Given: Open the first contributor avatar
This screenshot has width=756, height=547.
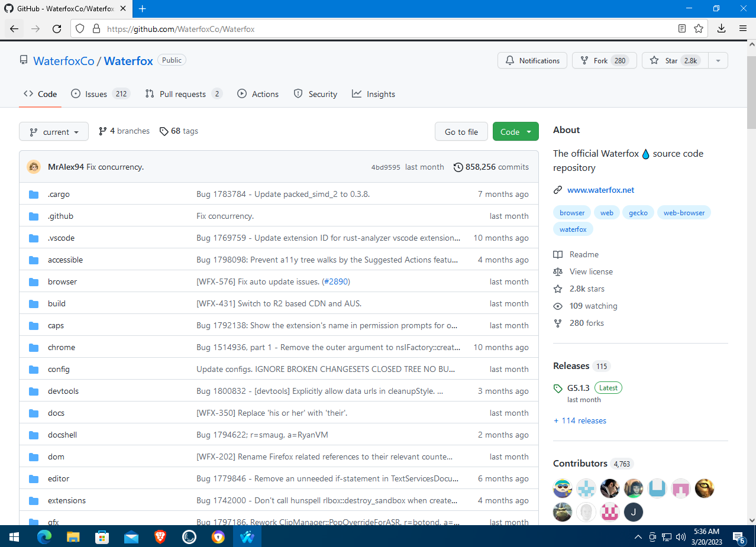Looking at the screenshot, I should coord(563,488).
